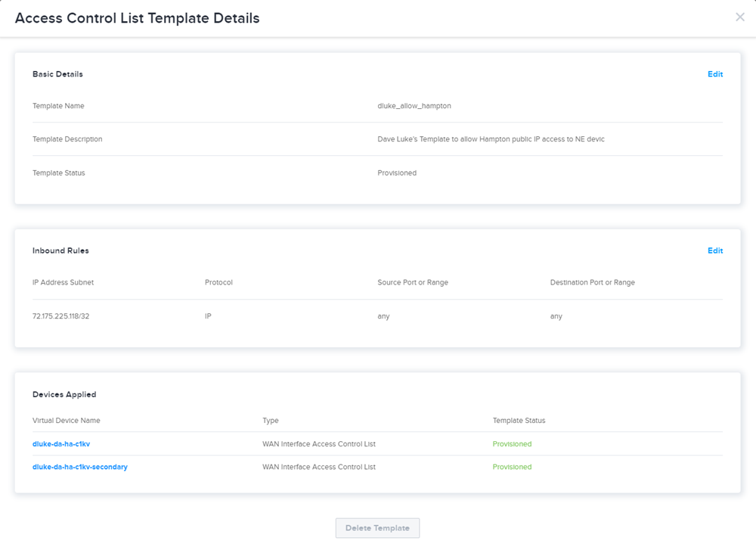
Task: Click the Type column header
Action: tap(271, 421)
